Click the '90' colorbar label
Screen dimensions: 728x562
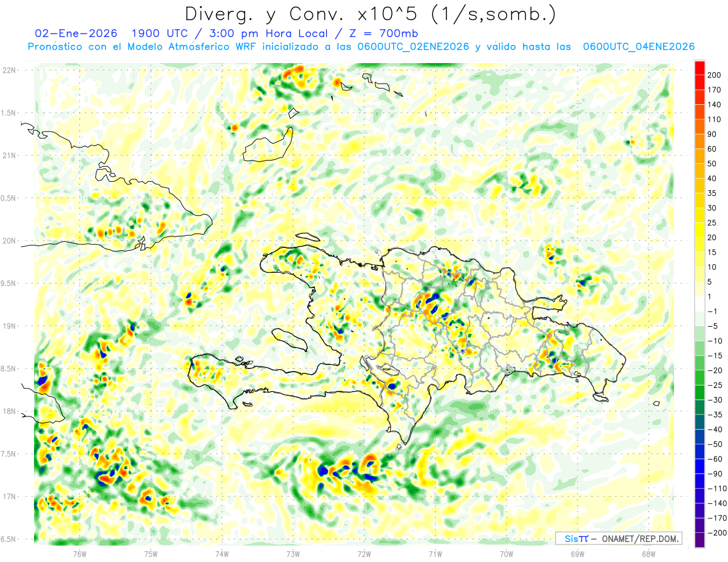(712, 134)
